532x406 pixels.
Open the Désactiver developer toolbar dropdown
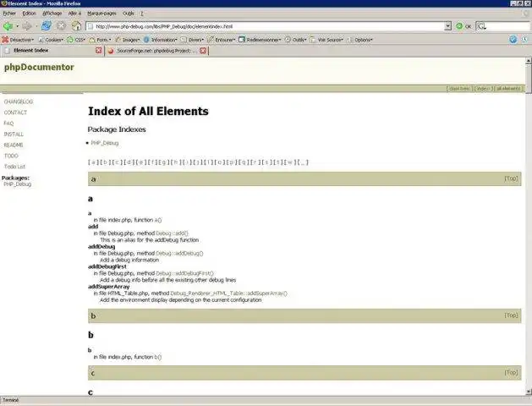(x=18, y=40)
